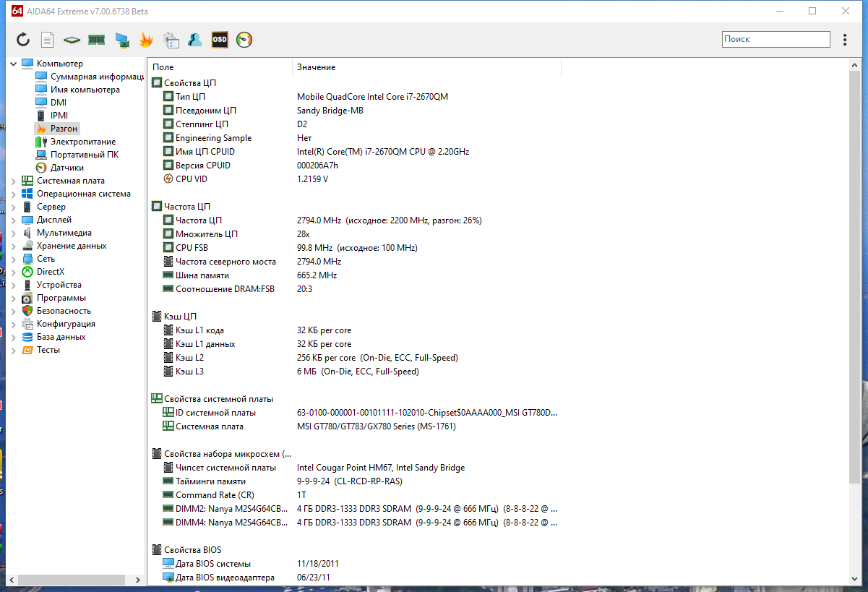The height and width of the screenshot is (592, 868).
Task: Select the Engineering Sample row
Action: (354, 138)
